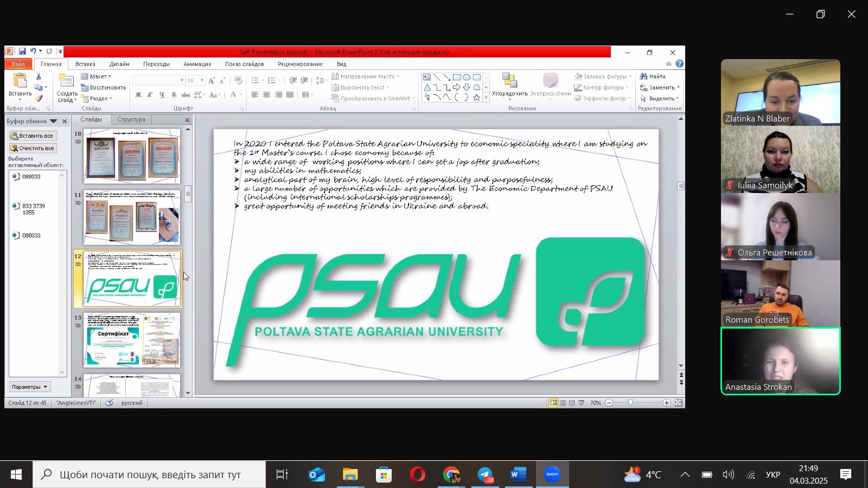Click the Найти button
Image resolution: width=868 pixels, height=488 pixels.
point(653,76)
